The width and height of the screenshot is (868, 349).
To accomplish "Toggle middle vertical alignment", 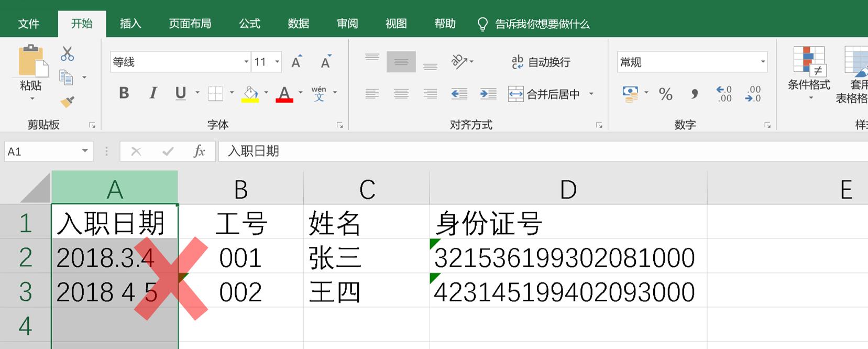I will [401, 62].
